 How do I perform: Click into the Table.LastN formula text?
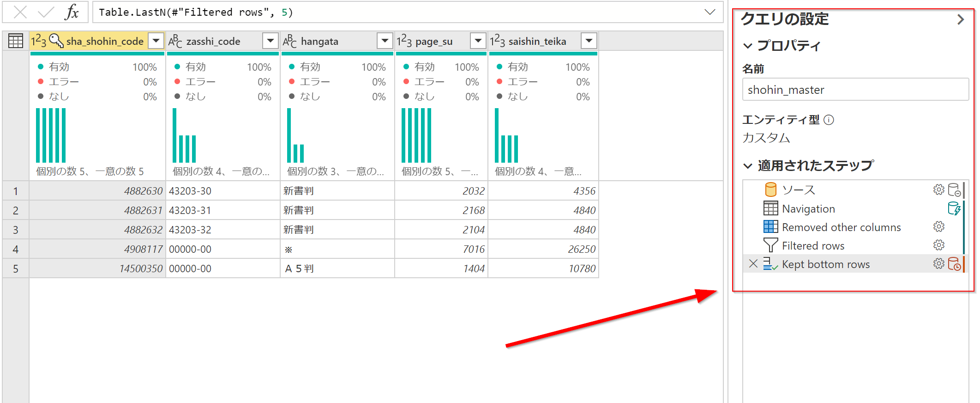[x=196, y=12]
